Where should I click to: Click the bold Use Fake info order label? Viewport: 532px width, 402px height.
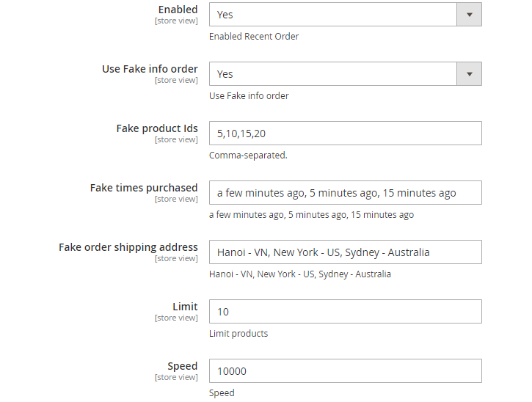(x=150, y=69)
